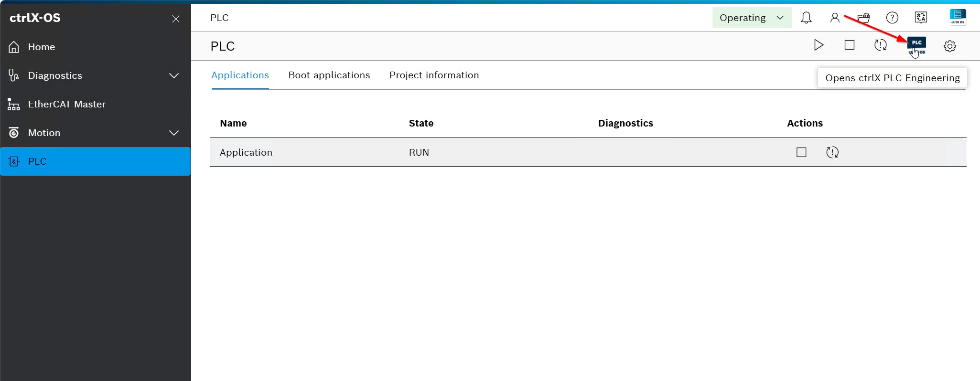This screenshot has width=980, height=381.
Task: Expand the Motion sidebar section
Action: (174, 133)
